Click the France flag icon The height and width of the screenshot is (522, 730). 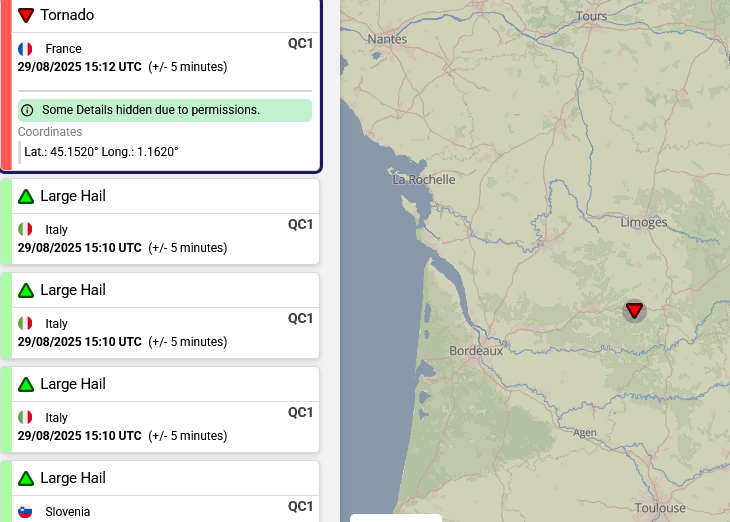[26, 49]
